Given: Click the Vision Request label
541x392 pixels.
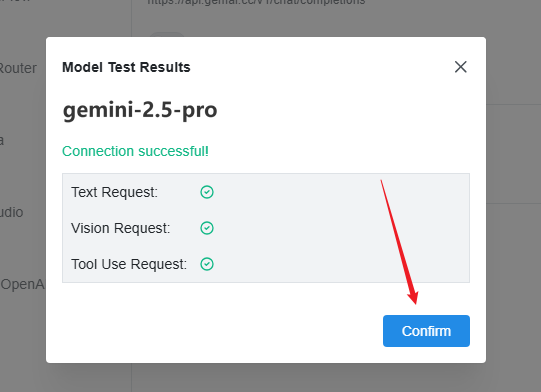Looking at the screenshot, I should [120, 228].
